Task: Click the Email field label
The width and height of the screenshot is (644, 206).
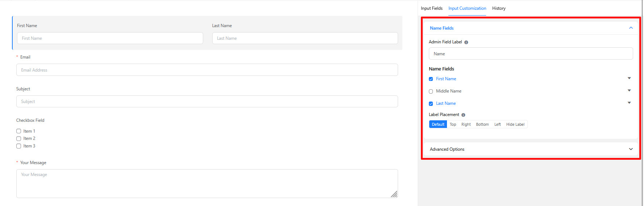Action: [x=25, y=57]
